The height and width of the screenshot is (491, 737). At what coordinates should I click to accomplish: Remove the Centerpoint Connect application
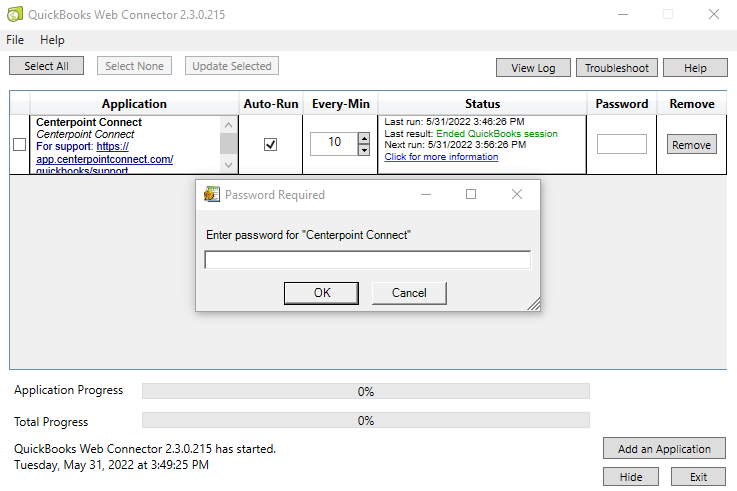[691, 145]
